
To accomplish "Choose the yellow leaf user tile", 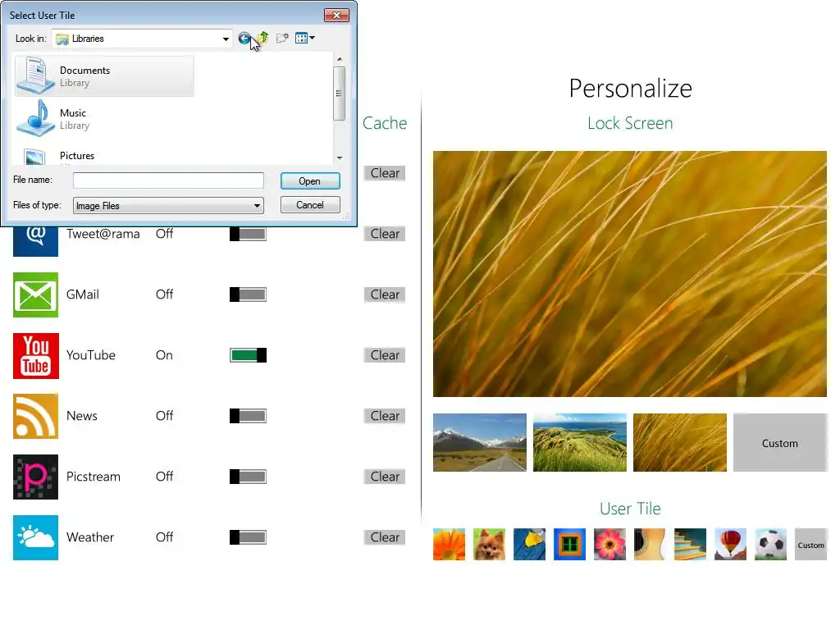I will [x=529, y=545].
